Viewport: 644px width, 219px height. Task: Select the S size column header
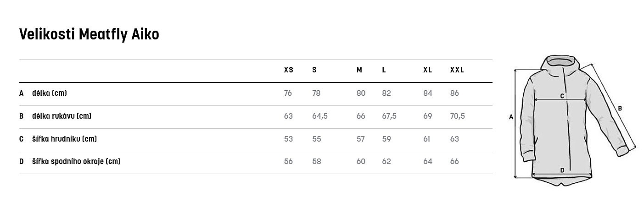314,70
